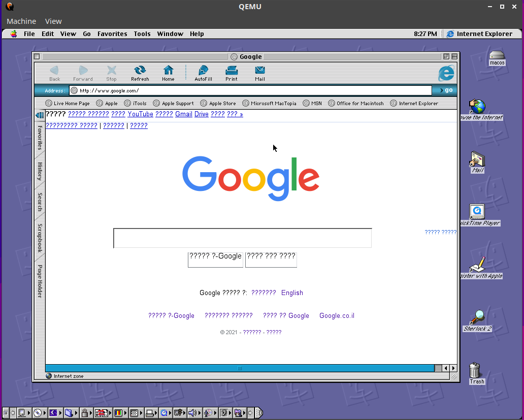
Task: Click the horizontal scrollbar right arrow
Action: click(453, 368)
